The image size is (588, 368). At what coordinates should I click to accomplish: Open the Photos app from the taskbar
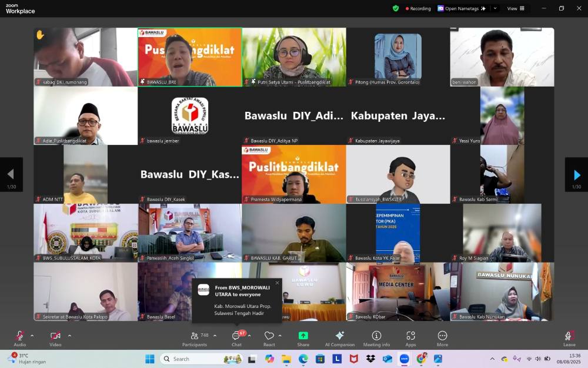[438, 359]
